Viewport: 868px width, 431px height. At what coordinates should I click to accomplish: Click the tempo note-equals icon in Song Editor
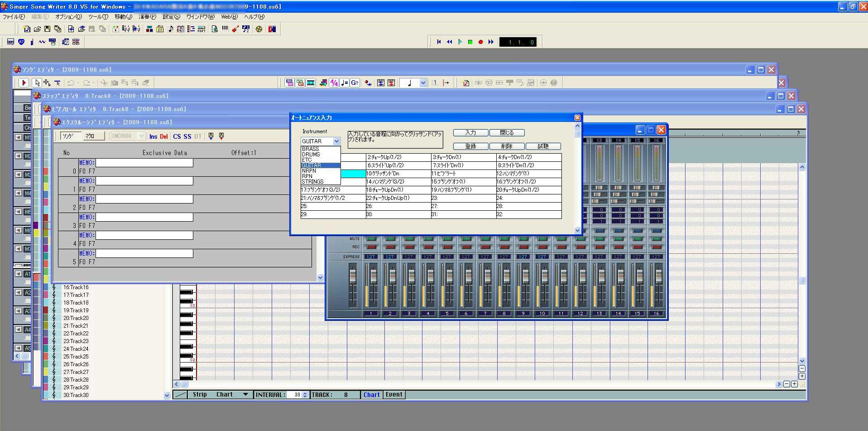coord(345,82)
